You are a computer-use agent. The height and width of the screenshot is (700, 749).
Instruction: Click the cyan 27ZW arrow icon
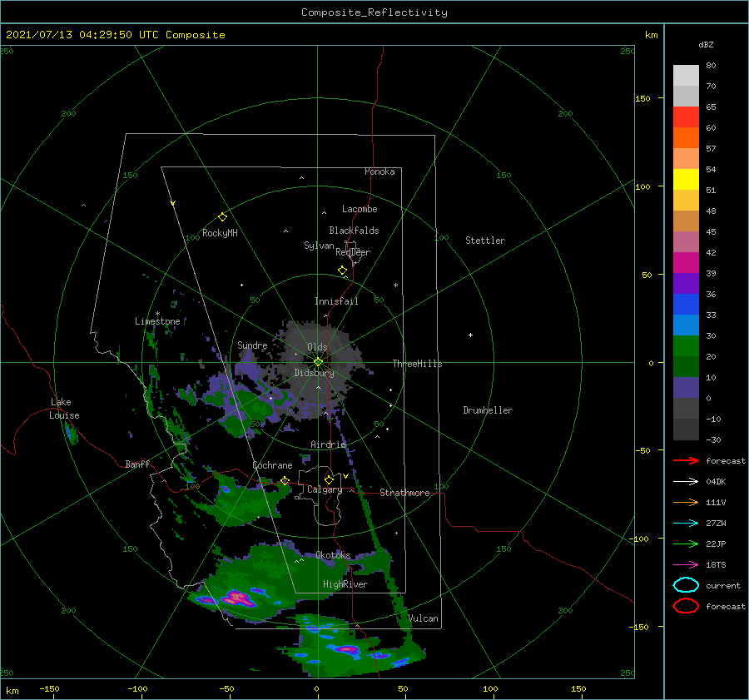(x=686, y=524)
